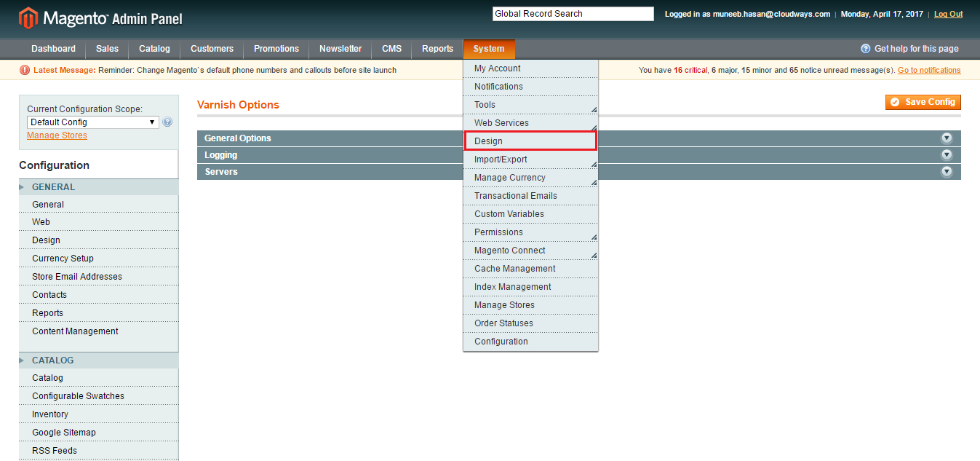Select My Account in the System menu

click(x=530, y=68)
